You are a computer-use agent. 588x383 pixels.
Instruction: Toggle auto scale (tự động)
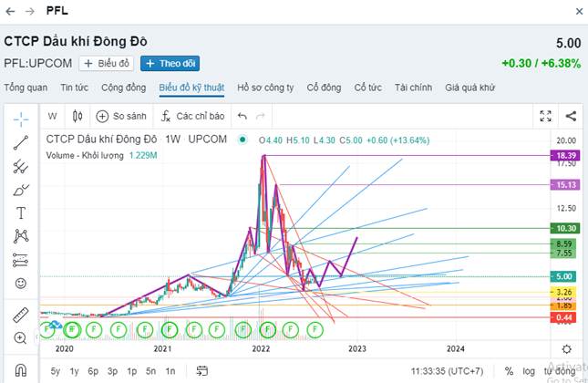pyautogui.click(x=561, y=371)
